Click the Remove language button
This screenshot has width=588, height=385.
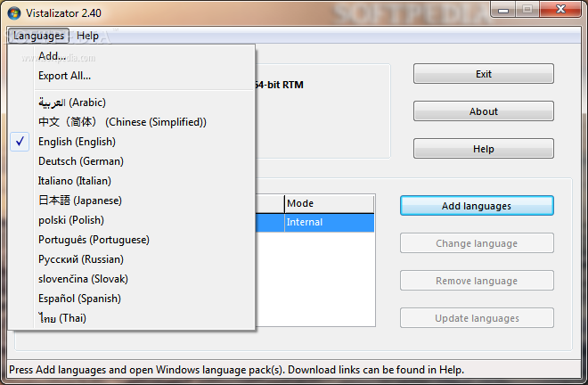(x=477, y=281)
